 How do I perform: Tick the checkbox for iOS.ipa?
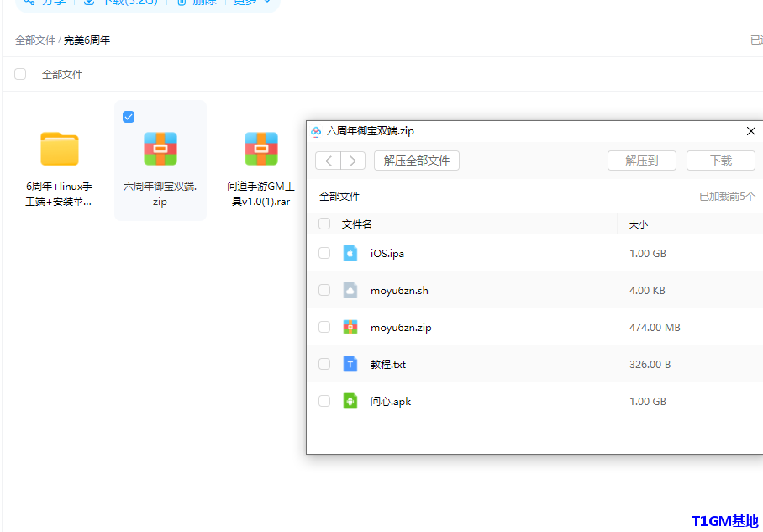[x=324, y=253]
